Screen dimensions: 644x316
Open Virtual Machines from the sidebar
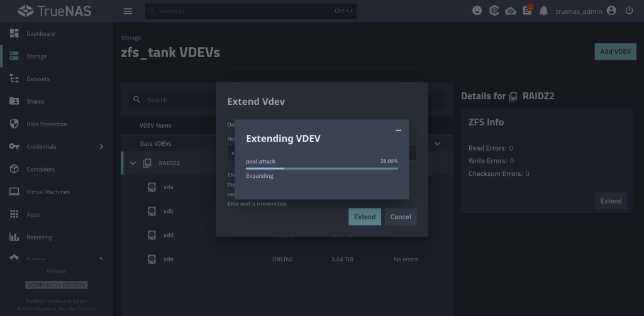(48, 192)
